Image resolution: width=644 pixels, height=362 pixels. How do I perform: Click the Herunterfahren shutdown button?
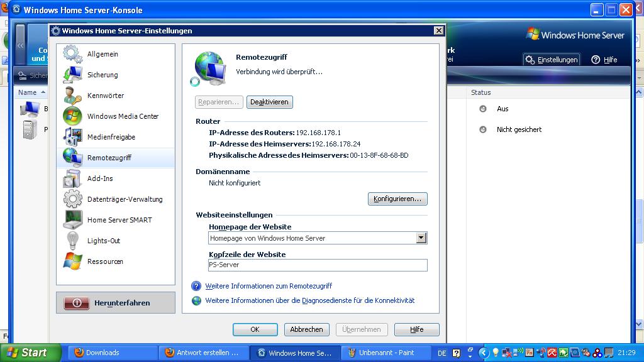tap(116, 303)
